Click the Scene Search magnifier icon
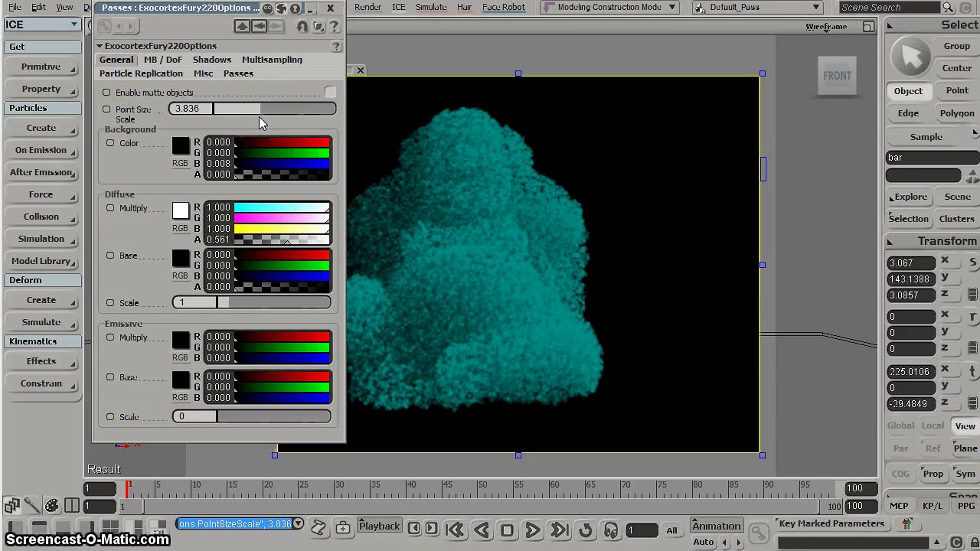Image resolution: width=980 pixels, height=551 pixels. pyautogui.click(x=948, y=7)
